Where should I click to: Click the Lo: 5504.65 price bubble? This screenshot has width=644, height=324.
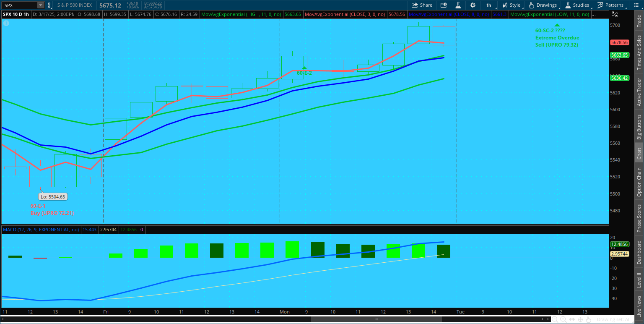[53, 196]
